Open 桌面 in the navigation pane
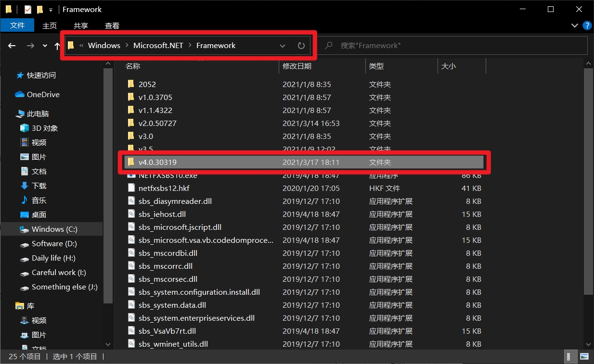 tap(39, 215)
